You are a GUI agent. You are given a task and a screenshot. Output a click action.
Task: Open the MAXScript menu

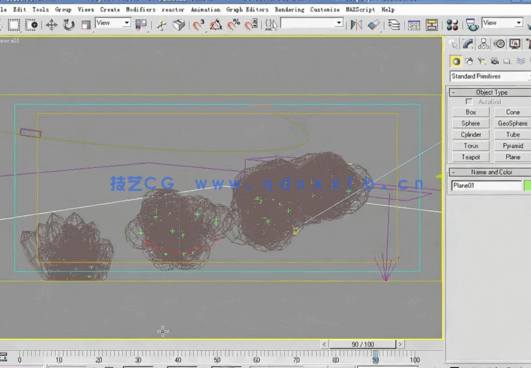(x=360, y=9)
